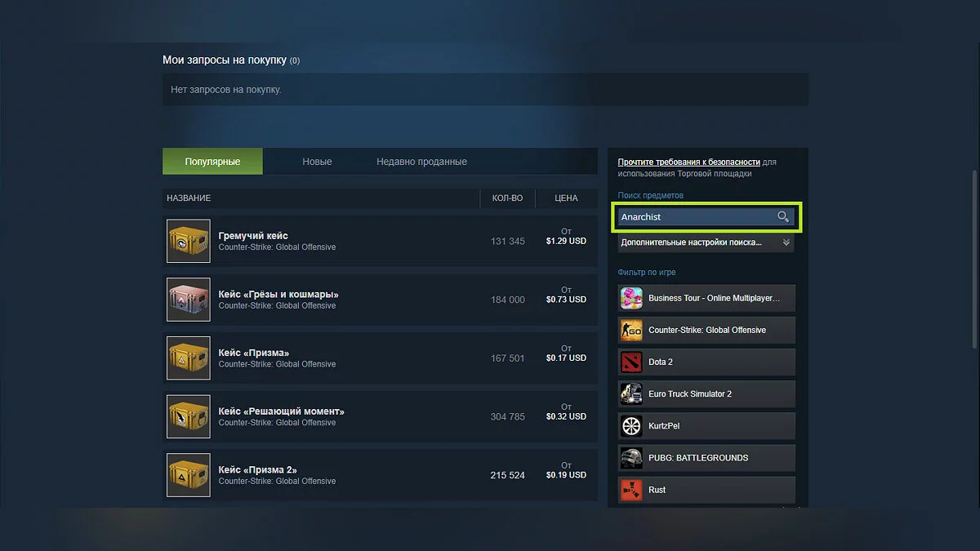The image size is (980, 551).
Task: Click the $0.32 USD price
Action: (x=566, y=416)
